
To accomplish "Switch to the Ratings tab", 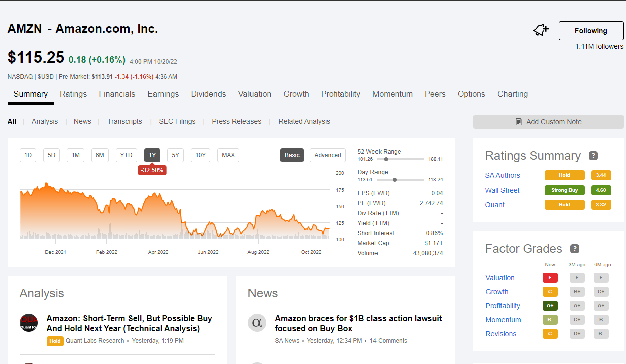I will [73, 94].
